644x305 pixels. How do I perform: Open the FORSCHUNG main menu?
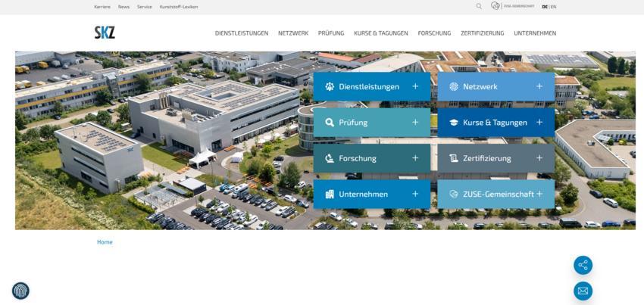click(434, 33)
